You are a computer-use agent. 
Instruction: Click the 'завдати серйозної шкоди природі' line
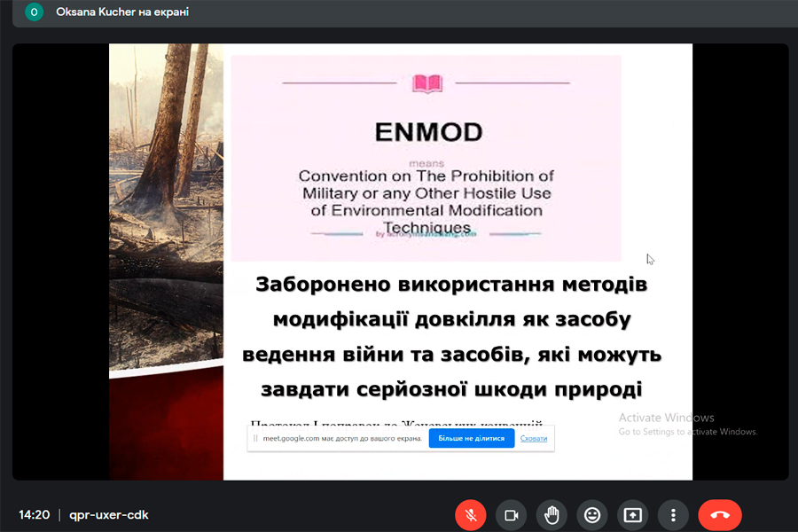tap(451, 389)
